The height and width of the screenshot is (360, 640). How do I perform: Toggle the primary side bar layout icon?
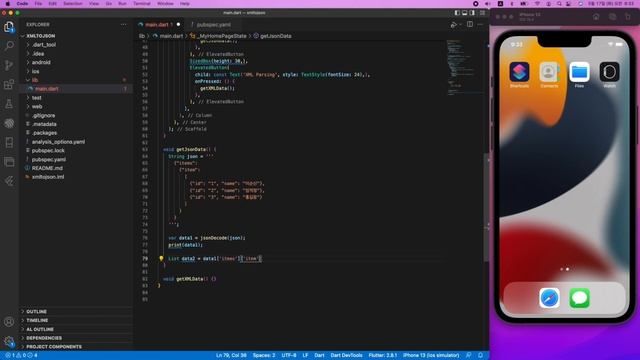457,13
